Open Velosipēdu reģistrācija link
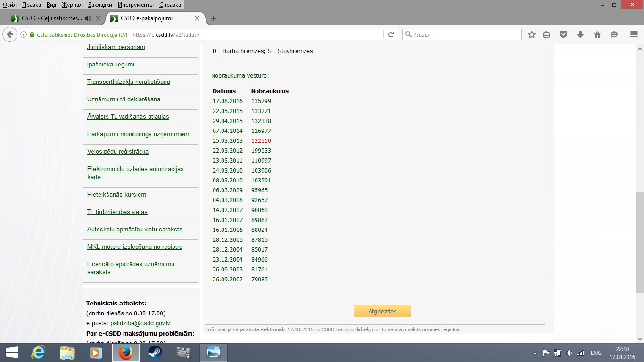 click(x=118, y=152)
